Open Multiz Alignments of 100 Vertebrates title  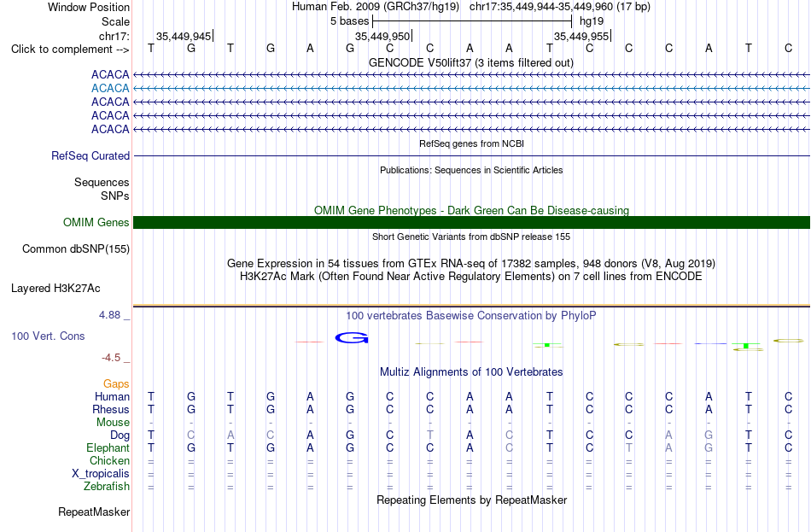click(471, 372)
